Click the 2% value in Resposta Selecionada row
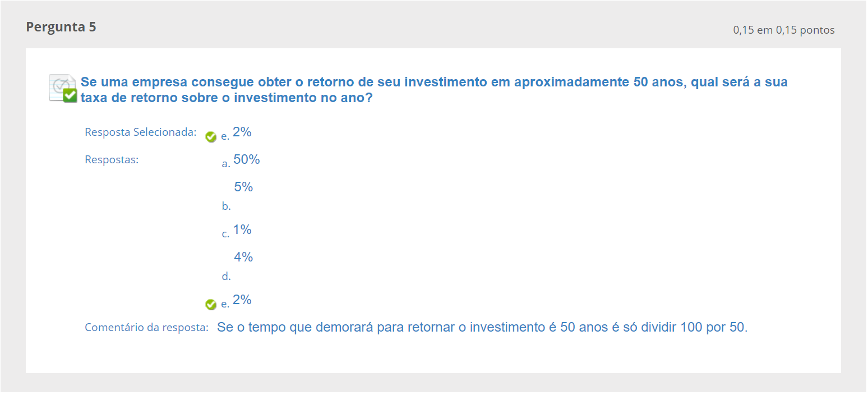The width and height of the screenshot is (868, 395). (x=242, y=132)
